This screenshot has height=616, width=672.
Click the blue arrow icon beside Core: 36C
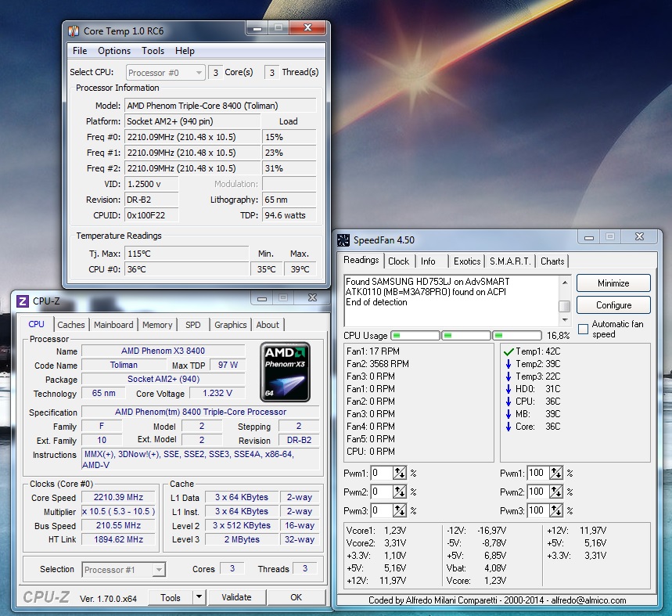pyautogui.click(x=508, y=427)
